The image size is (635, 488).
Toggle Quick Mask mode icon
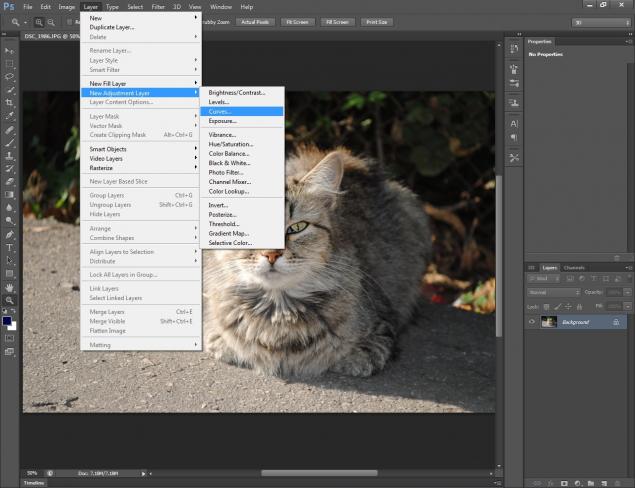10,338
